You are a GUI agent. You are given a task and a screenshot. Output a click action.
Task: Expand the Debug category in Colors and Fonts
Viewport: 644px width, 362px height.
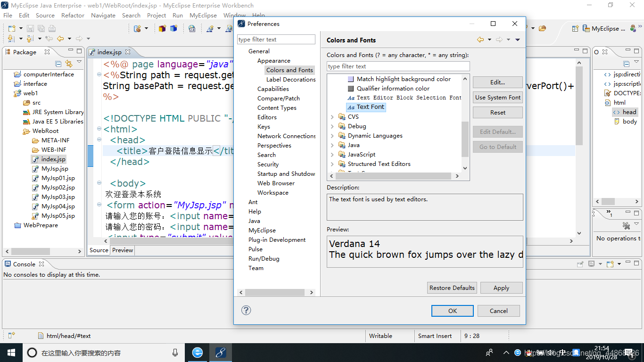point(332,126)
